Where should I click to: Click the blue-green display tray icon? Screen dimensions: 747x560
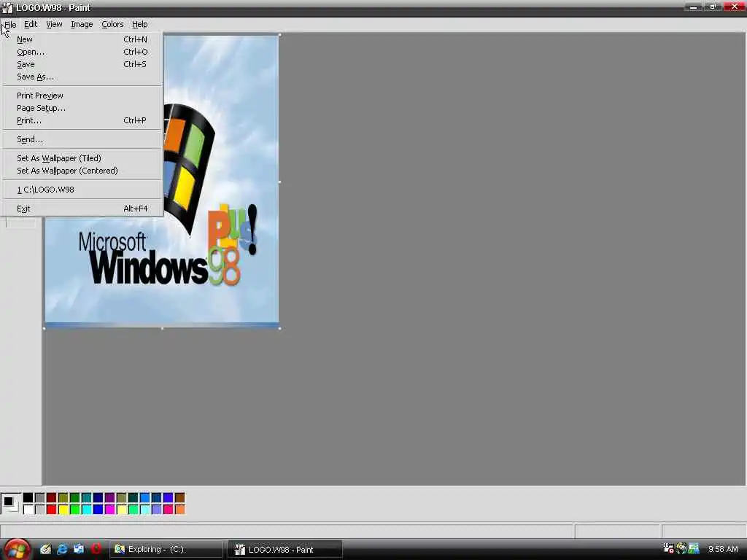694,548
